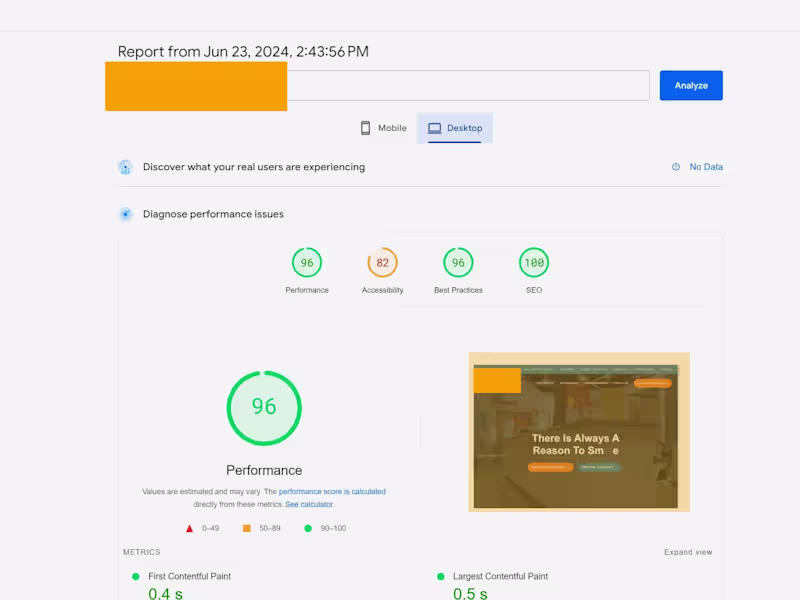Viewport: 800px width, 600px height.
Task: Jump to the Accessibility score gauge 82
Action: click(x=383, y=263)
